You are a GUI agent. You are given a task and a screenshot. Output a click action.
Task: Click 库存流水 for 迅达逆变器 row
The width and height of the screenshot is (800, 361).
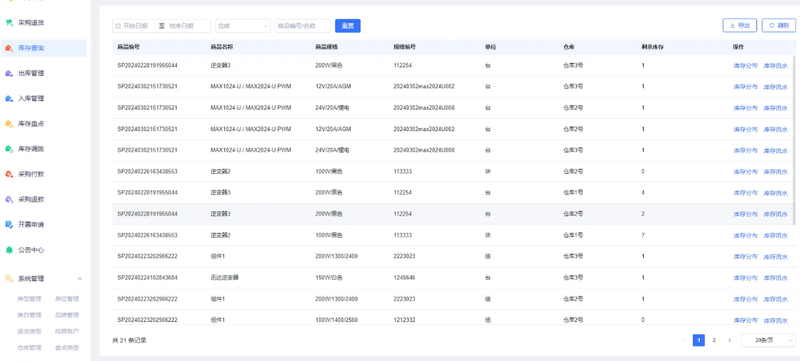click(x=776, y=278)
